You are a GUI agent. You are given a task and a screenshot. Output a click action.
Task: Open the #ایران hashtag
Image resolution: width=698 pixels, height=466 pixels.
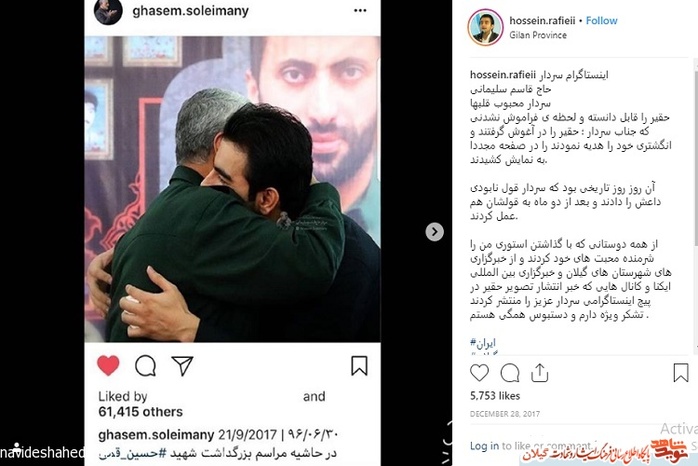pos(483,343)
